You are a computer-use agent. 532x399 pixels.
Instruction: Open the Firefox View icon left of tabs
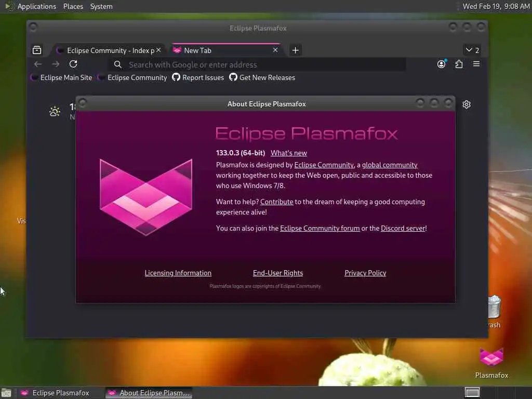[37, 50]
